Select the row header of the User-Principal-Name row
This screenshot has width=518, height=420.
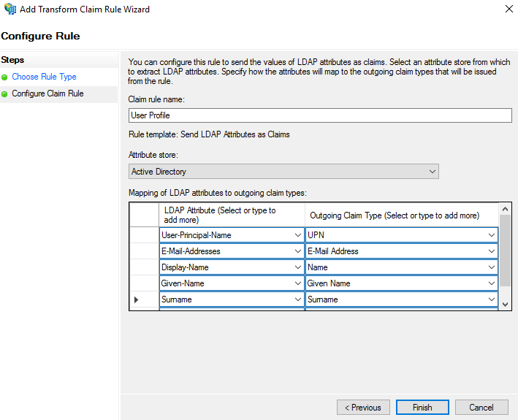coord(145,235)
